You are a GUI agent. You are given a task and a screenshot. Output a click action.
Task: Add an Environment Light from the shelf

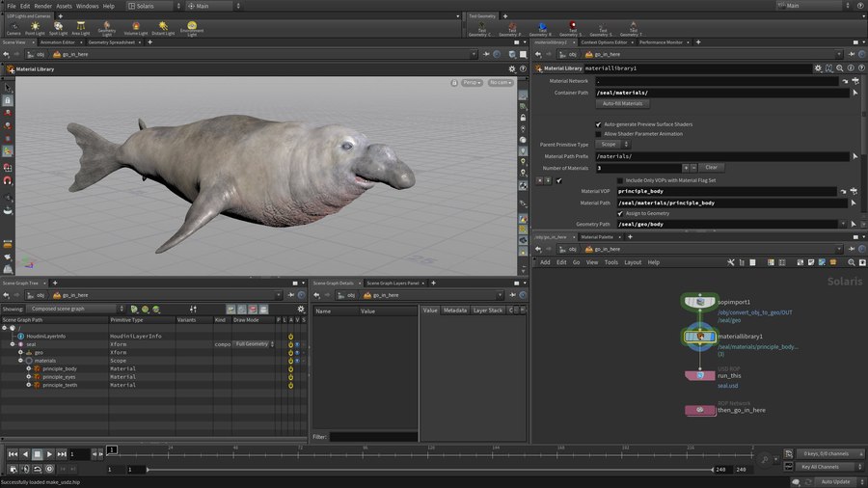pyautogui.click(x=192, y=26)
